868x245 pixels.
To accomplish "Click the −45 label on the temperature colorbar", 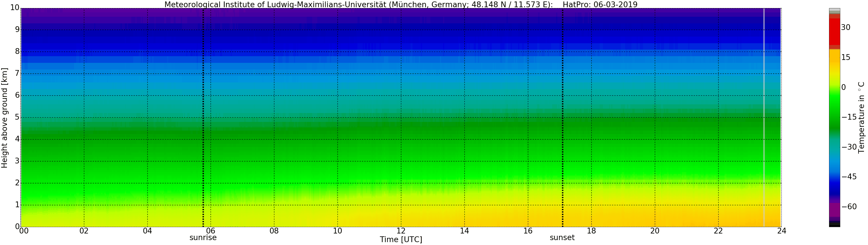I will click(x=849, y=177).
